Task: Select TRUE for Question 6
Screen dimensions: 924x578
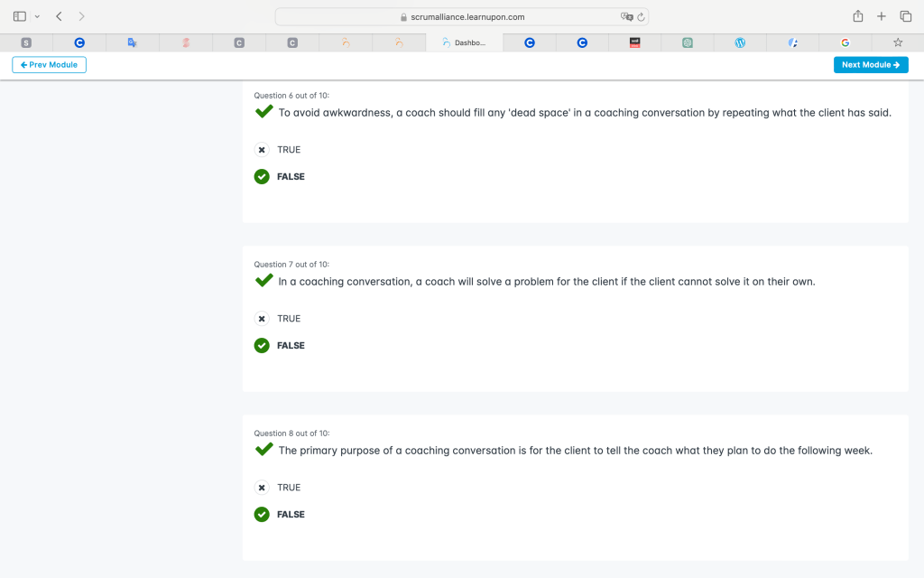Action: coord(262,150)
